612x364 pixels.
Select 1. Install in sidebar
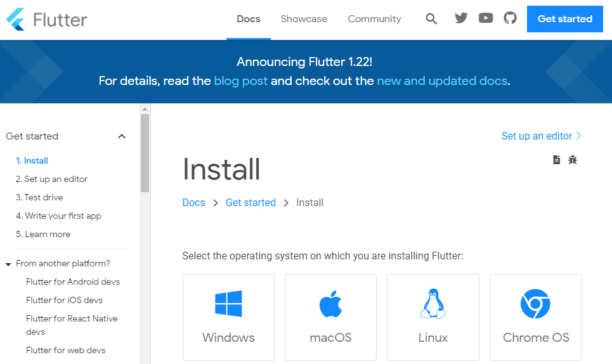(32, 160)
